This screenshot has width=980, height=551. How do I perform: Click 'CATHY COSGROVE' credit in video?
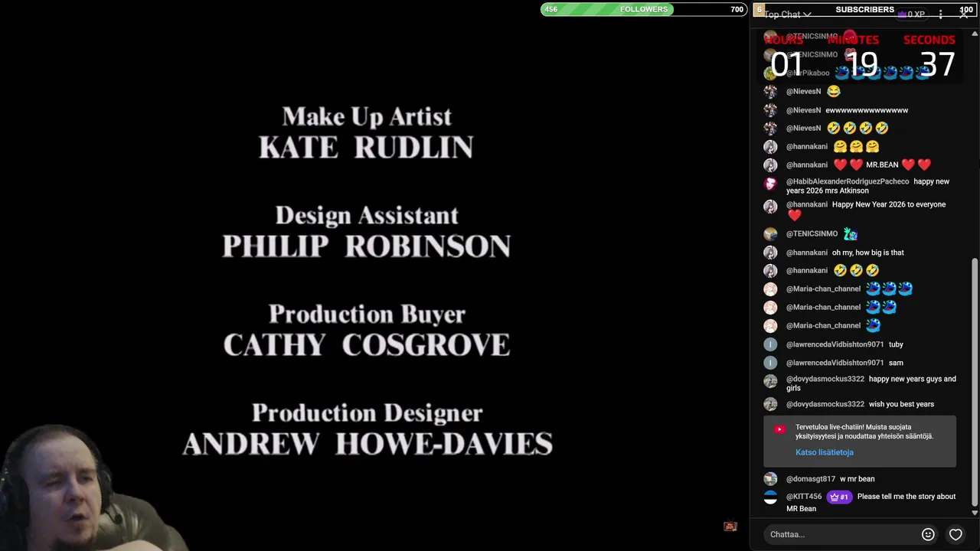point(367,344)
